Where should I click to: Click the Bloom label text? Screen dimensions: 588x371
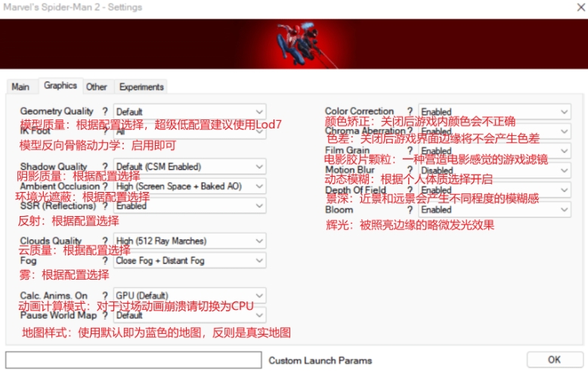point(339,209)
